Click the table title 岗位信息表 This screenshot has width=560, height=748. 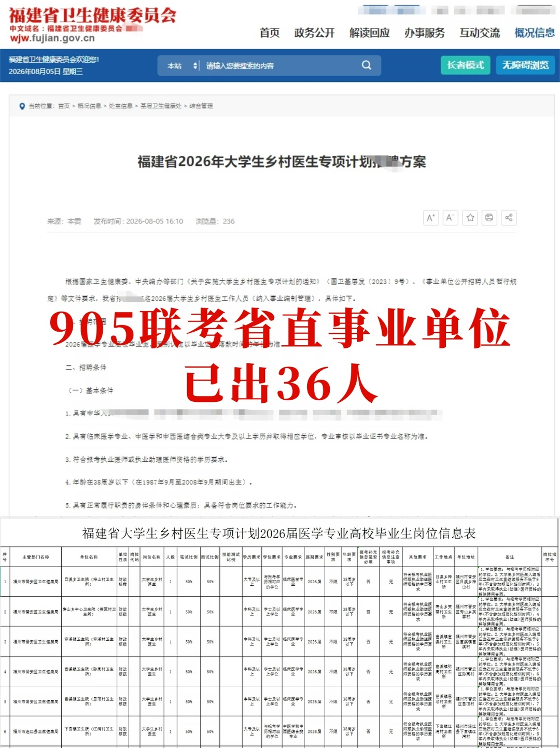click(279, 533)
